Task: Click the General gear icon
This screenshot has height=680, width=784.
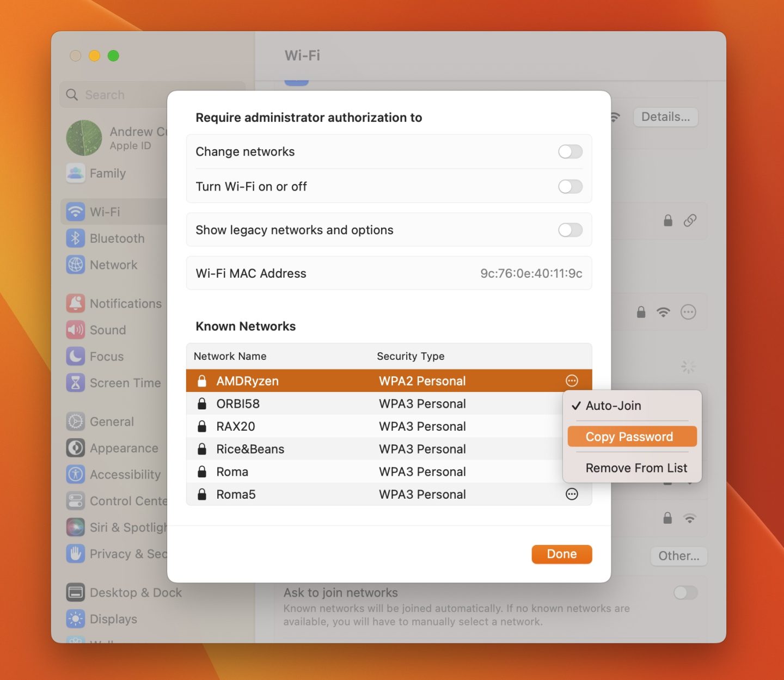Action: click(75, 421)
